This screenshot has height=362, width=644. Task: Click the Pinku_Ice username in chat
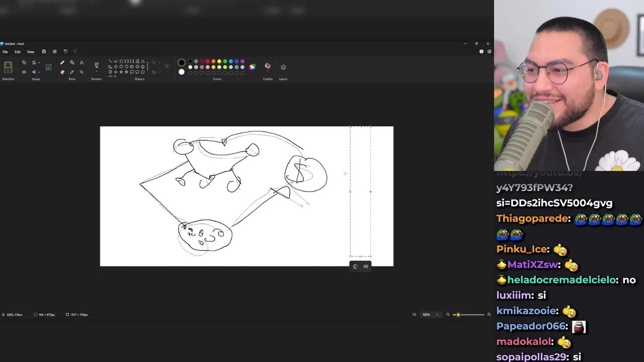coord(522,249)
